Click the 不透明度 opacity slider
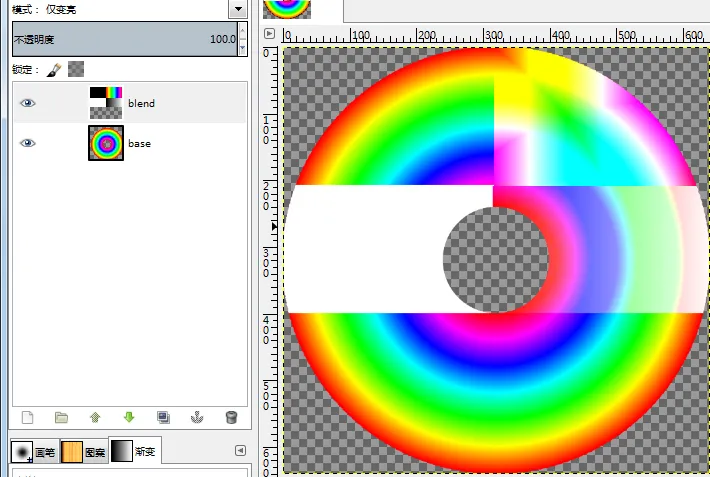Screen dimensions: 710x477 pyautogui.click(x=120, y=41)
